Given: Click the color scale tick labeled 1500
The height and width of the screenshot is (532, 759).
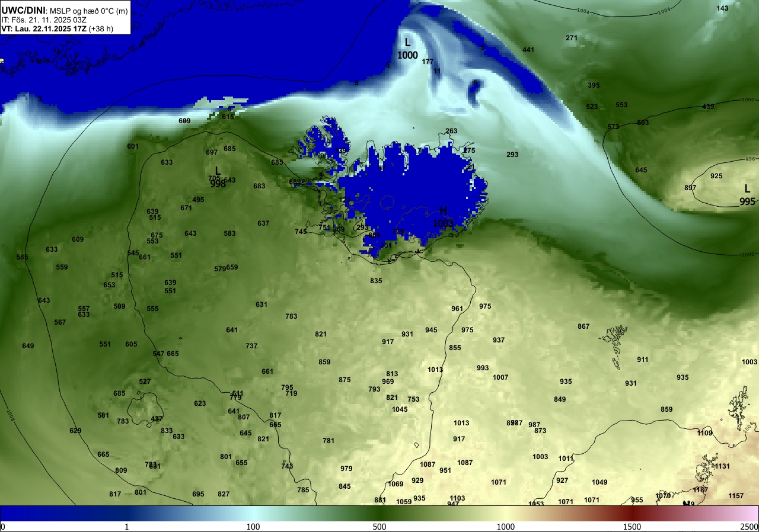Looking at the screenshot, I should tap(632, 527).
